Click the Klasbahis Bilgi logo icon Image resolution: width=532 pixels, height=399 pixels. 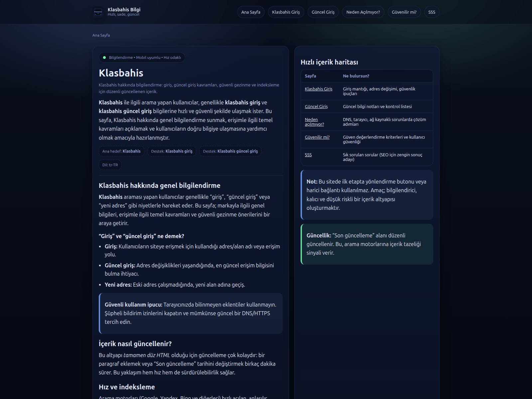click(x=98, y=12)
